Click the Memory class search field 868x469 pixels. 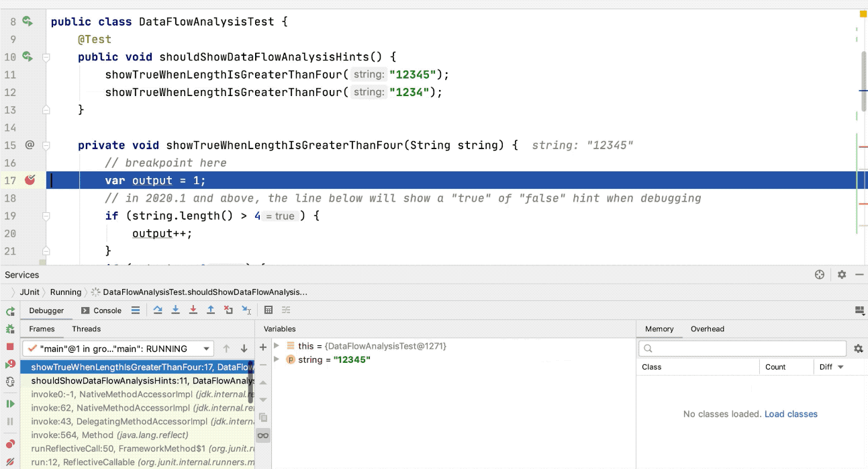(742, 348)
